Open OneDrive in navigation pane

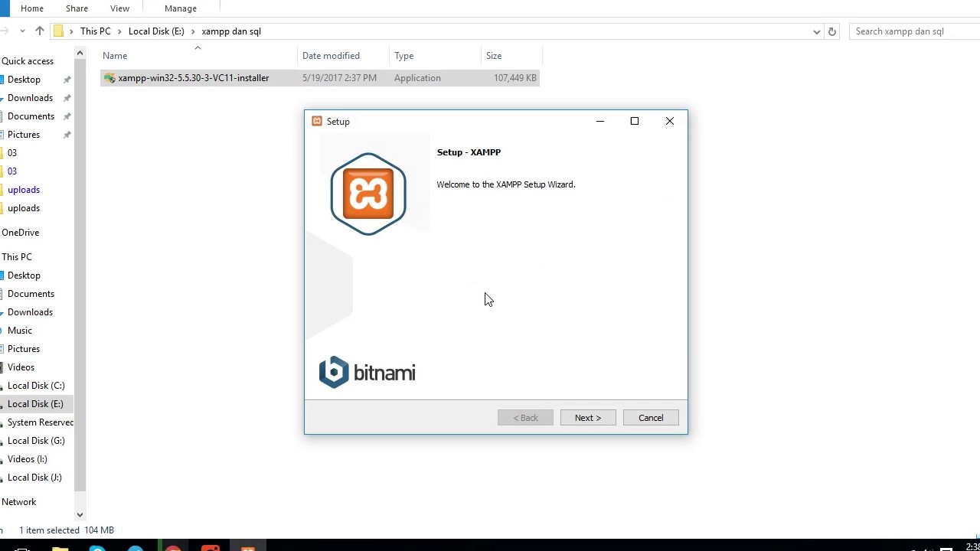point(20,233)
